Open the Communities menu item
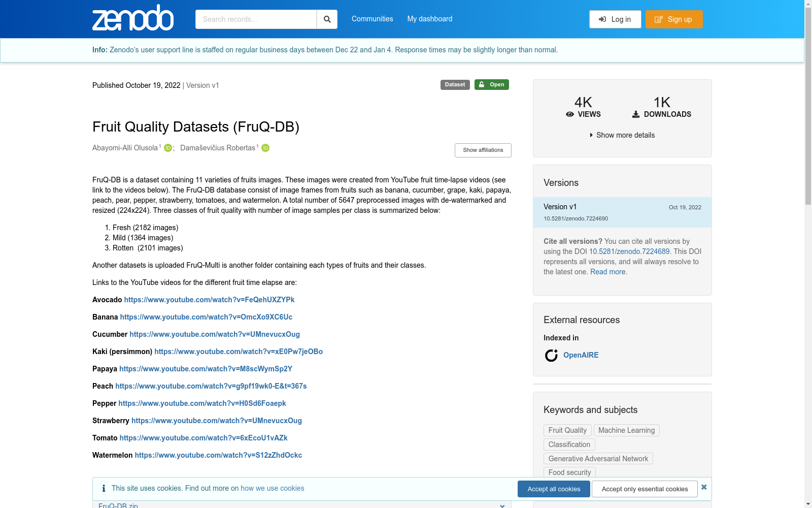Image resolution: width=812 pixels, height=508 pixels. point(372,19)
